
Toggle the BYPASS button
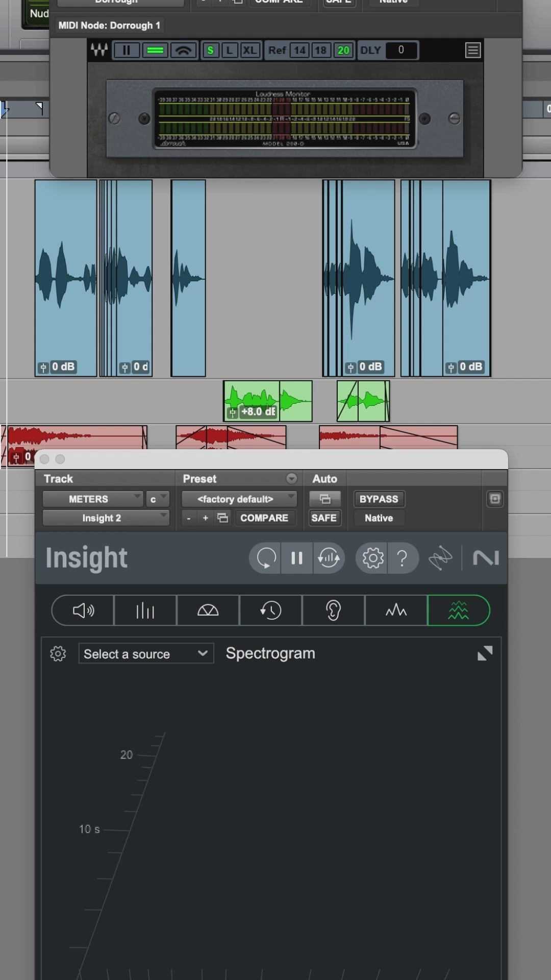(x=379, y=499)
